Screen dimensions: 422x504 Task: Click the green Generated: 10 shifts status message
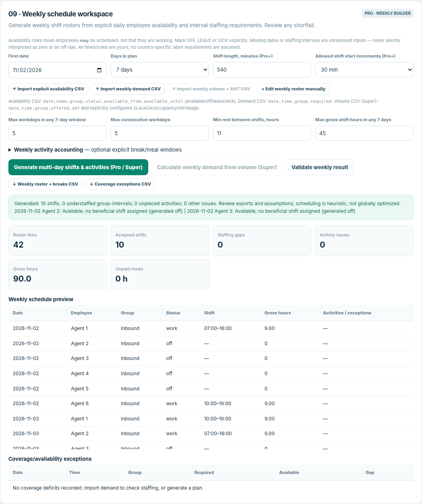211,207
